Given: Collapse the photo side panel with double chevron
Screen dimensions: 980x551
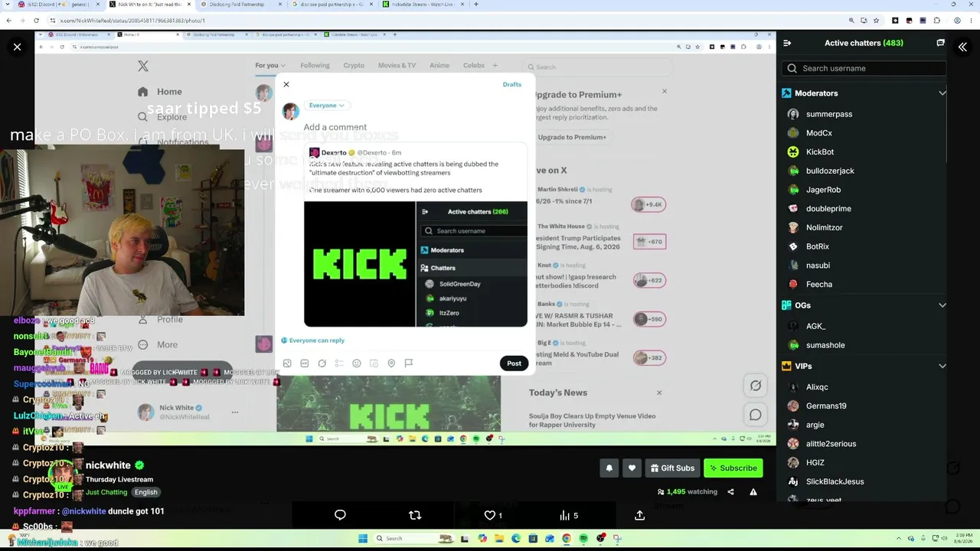Looking at the screenshot, I should point(962,47).
